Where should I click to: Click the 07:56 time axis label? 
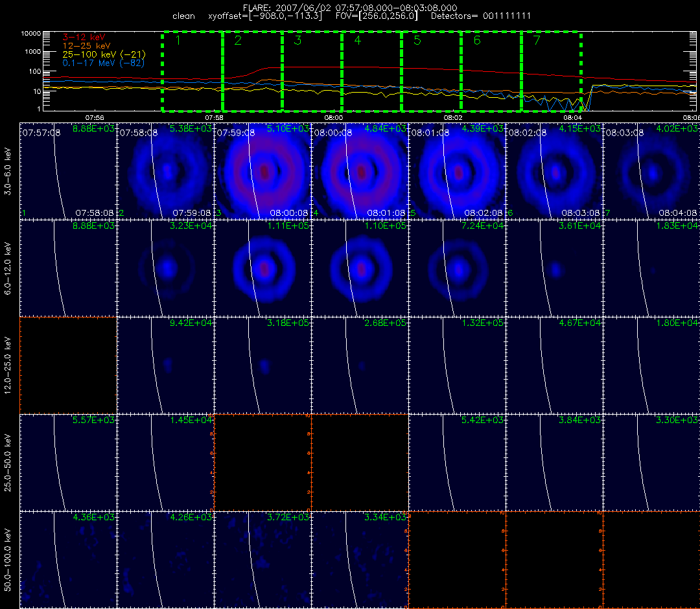95,117
